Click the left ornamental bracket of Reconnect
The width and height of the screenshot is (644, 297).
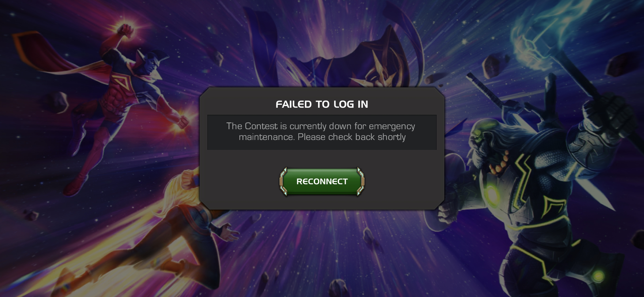click(284, 182)
